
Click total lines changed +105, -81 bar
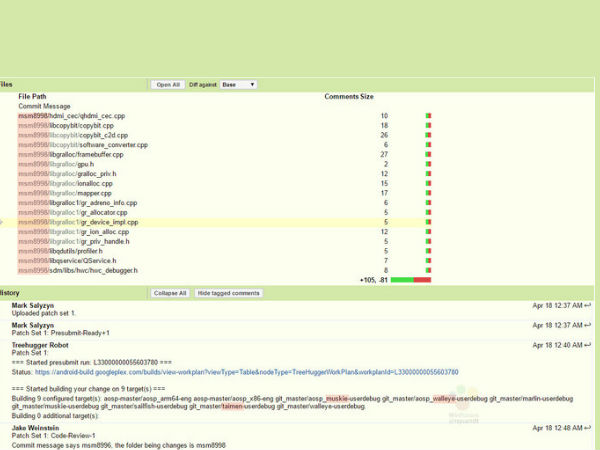coord(410,280)
